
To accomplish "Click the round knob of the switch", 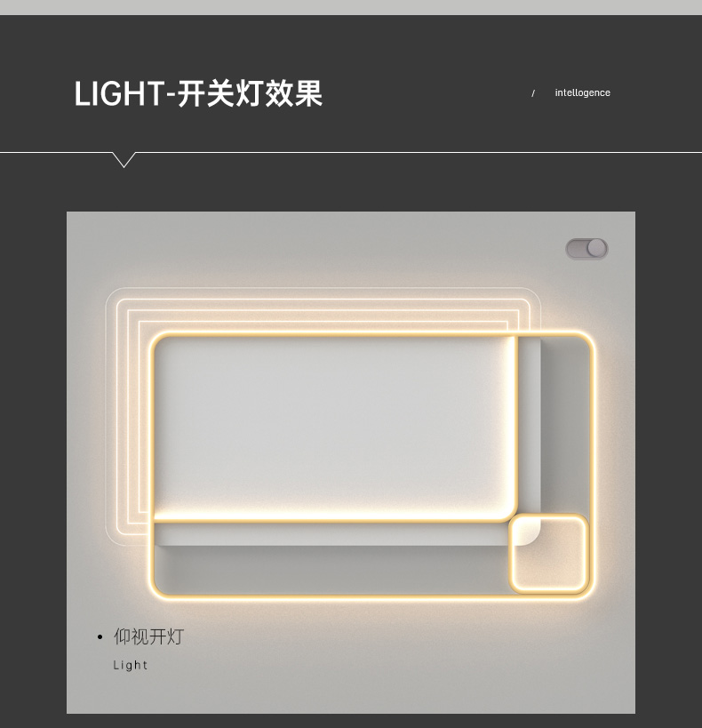I will tap(596, 248).
